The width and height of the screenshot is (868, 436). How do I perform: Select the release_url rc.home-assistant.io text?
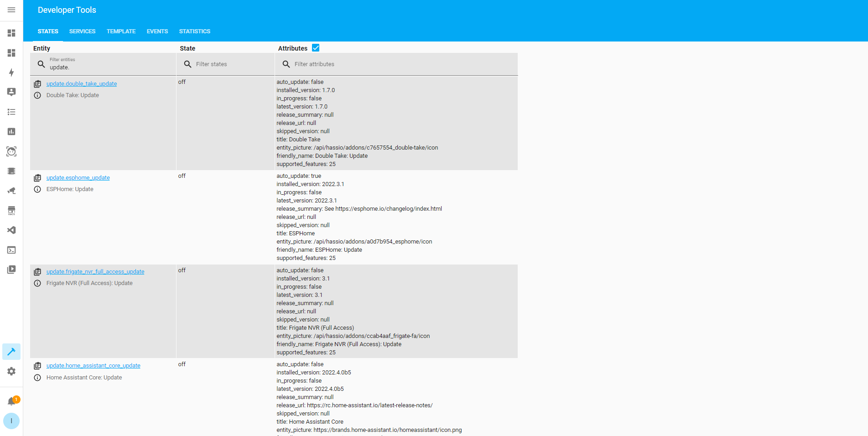coord(354,405)
